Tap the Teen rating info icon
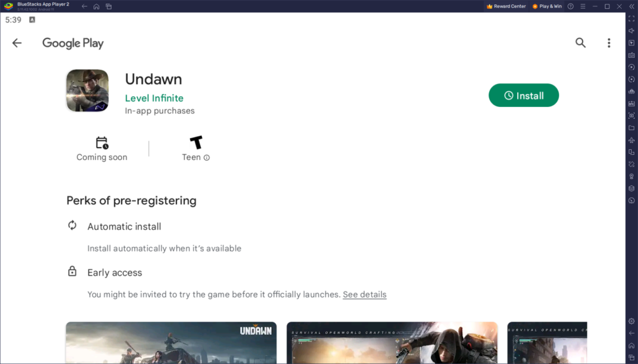The height and width of the screenshot is (364, 638). (207, 157)
